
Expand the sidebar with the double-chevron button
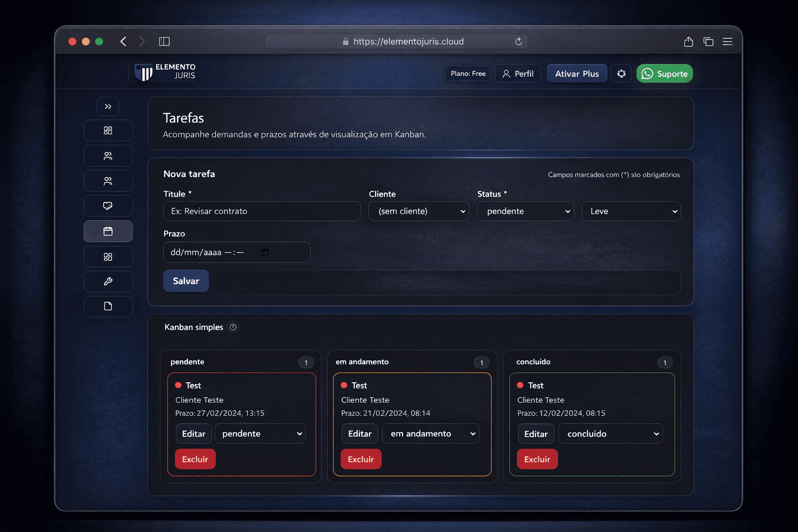(x=108, y=107)
